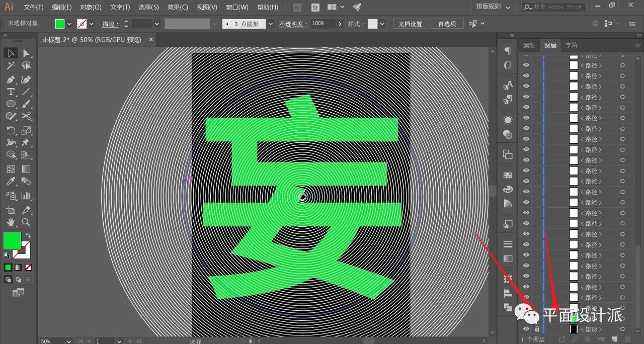Image resolution: width=644 pixels, height=344 pixels.
Task: Select the Perspective Grid tool
Action: coord(26,155)
